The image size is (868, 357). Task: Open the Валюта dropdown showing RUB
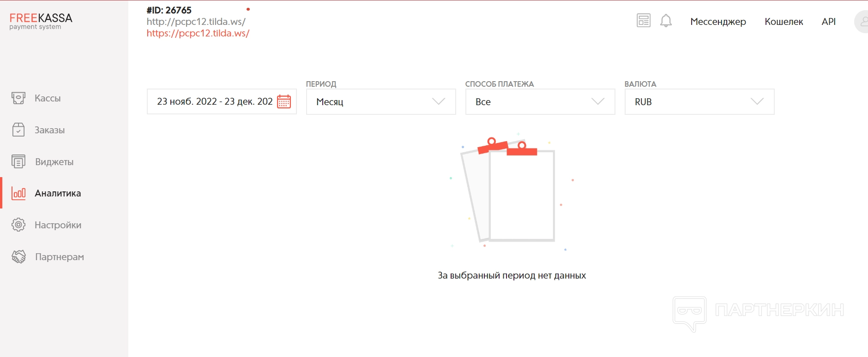click(x=699, y=102)
